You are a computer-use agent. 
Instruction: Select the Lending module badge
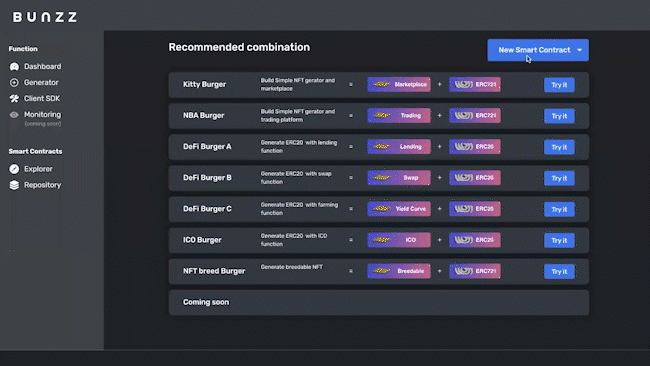coord(399,147)
